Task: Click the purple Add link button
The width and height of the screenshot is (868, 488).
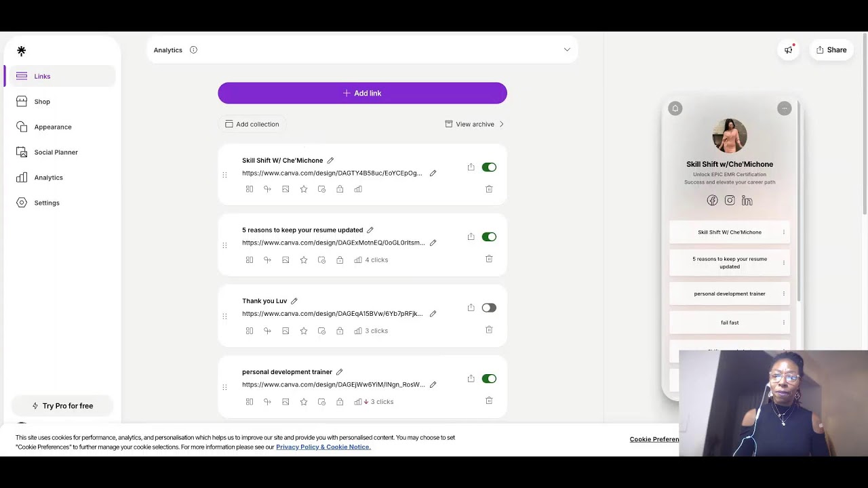Action: [x=362, y=93]
